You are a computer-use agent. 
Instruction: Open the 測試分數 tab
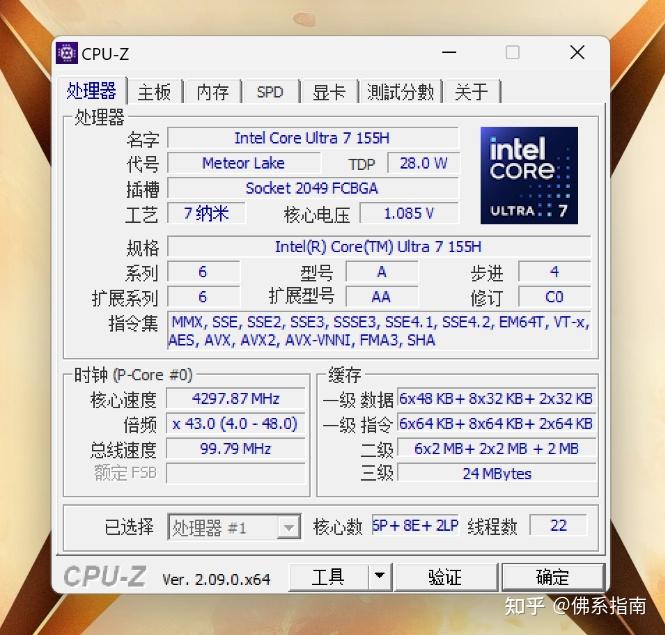click(400, 92)
